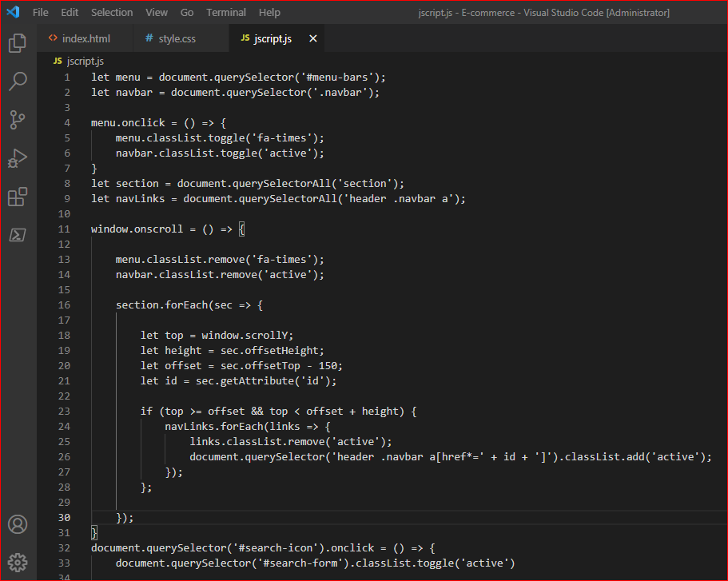Click the CSS hash icon on style.css tab
The height and width of the screenshot is (581, 728).
(149, 38)
